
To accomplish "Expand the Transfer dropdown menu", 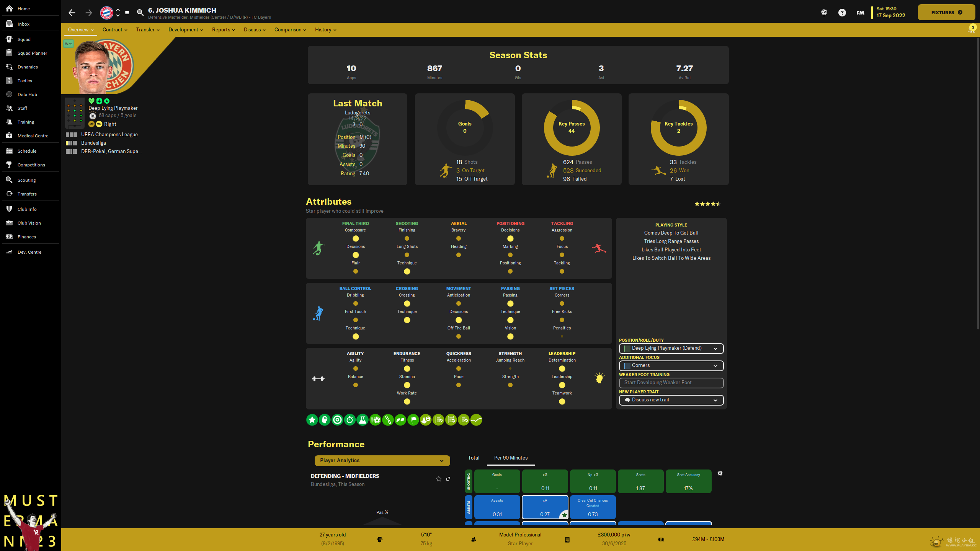I will point(148,29).
